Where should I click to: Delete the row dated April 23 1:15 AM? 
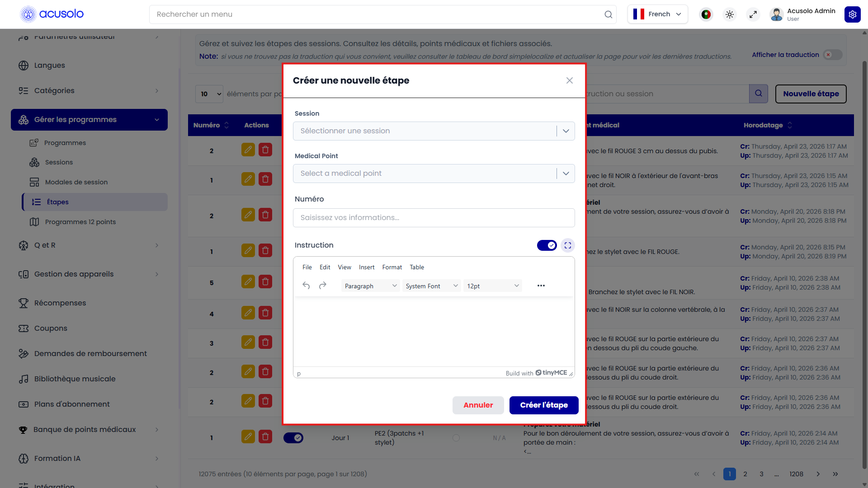tap(265, 179)
